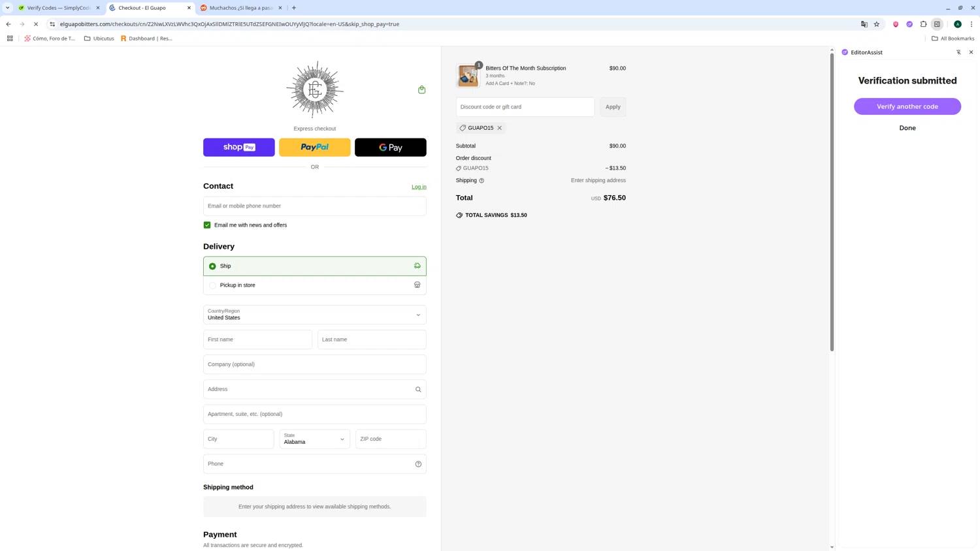Pin the EditorAssist side panel
980x551 pixels.
(958, 52)
